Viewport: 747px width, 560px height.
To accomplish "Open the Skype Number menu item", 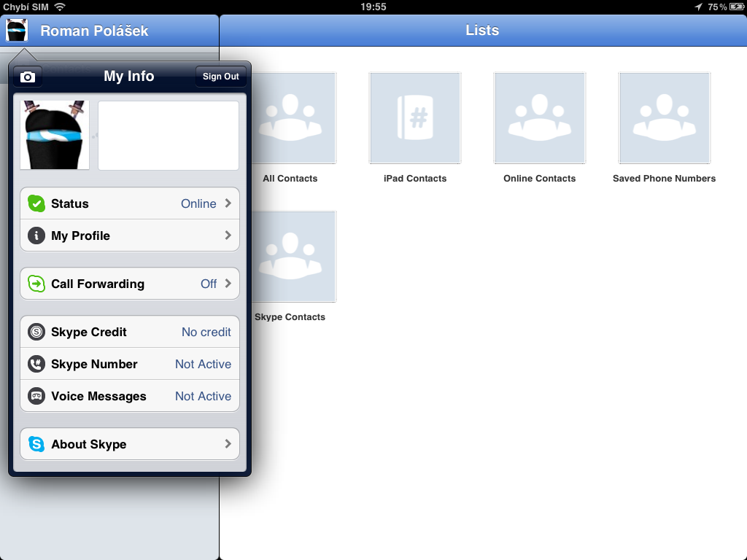I will point(130,365).
